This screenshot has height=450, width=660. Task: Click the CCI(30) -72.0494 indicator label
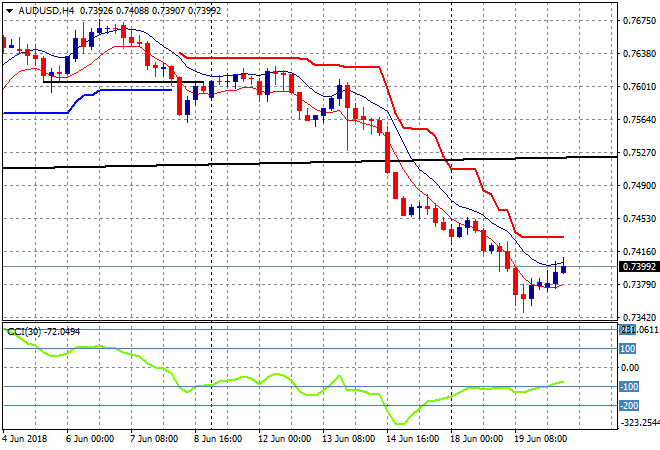click(x=44, y=332)
